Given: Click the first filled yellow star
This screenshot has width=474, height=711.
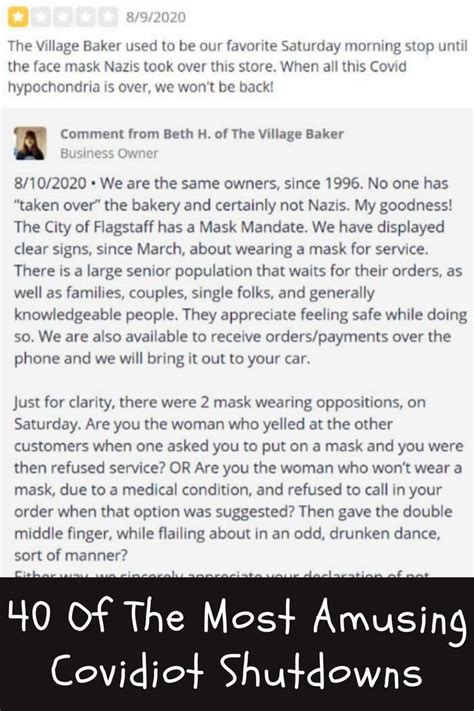Looking at the screenshot, I should pyautogui.click(x=18, y=17).
